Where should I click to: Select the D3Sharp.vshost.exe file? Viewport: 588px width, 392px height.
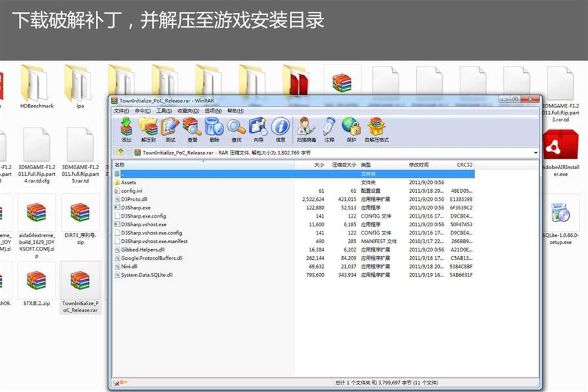[x=294, y=225]
